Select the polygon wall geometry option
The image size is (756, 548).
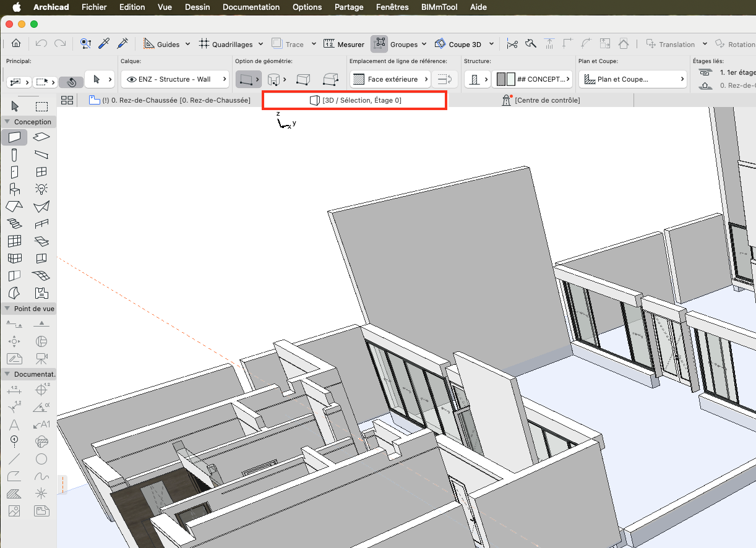click(x=331, y=79)
